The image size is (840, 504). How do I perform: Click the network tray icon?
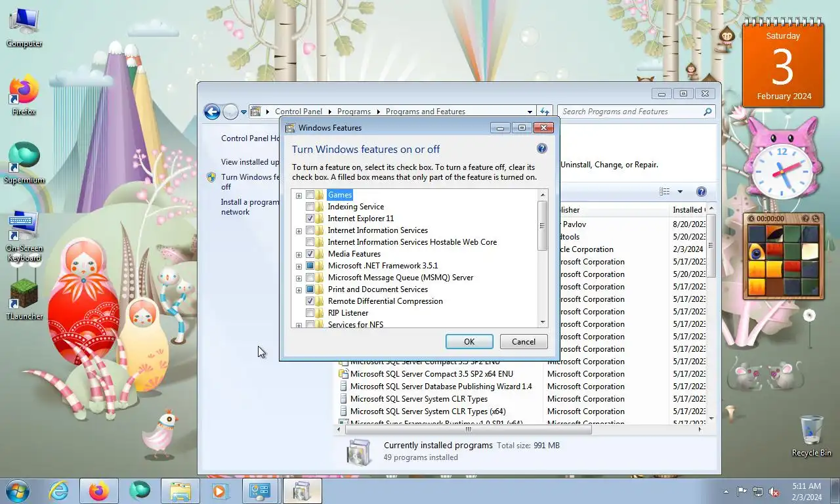tap(758, 491)
